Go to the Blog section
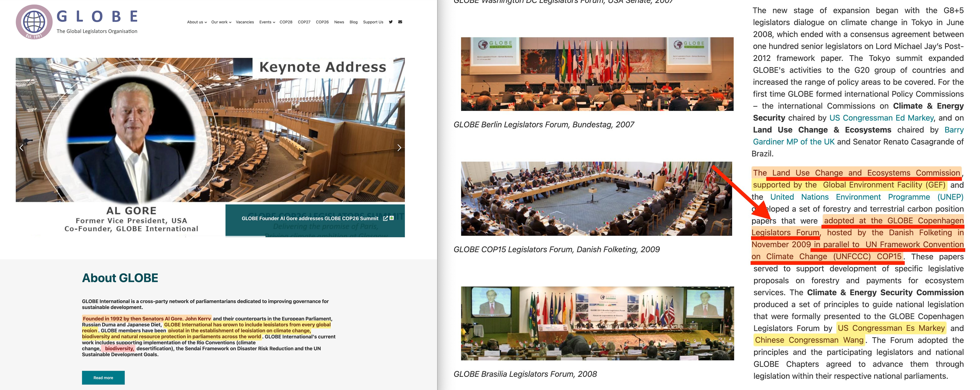980x390 pixels. click(x=353, y=22)
